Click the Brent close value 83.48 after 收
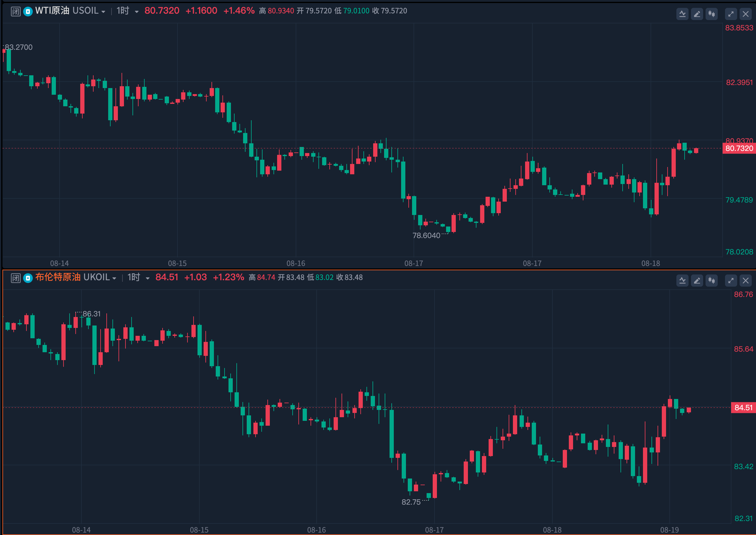The image size is (756, 535). tap(353, 278)
